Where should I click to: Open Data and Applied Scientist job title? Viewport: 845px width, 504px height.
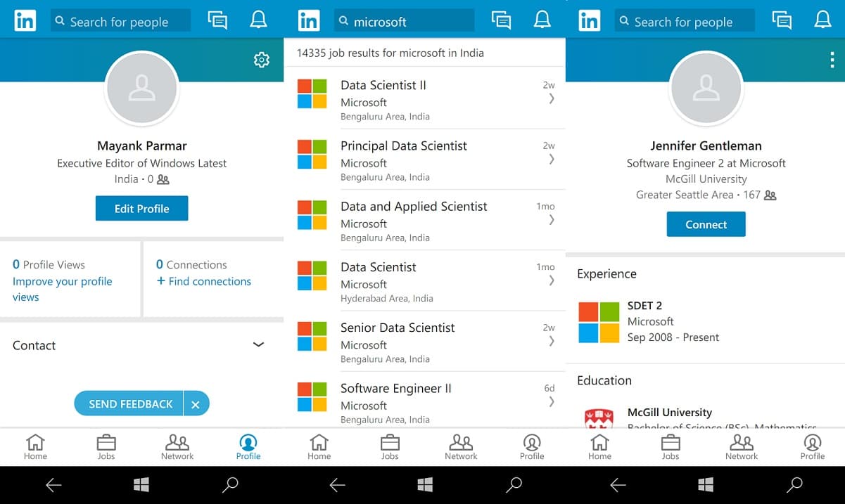click(x=414, y=206)
